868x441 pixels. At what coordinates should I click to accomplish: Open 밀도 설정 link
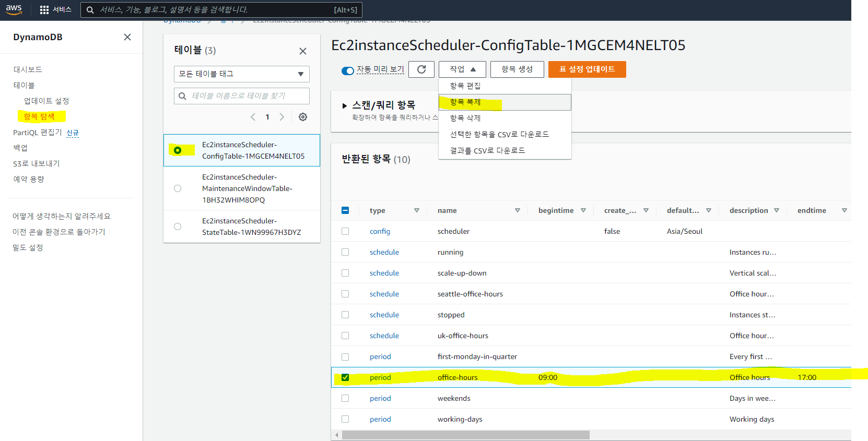tap(28, 247)
